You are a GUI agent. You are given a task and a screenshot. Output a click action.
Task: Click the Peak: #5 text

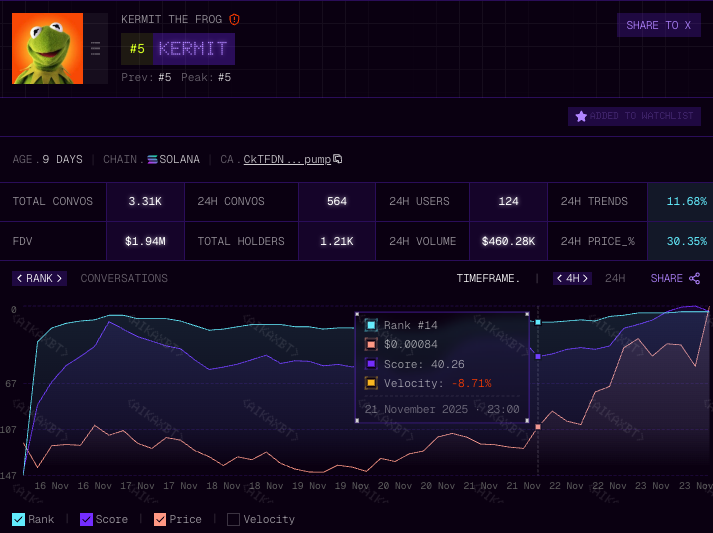pos(206,78)
